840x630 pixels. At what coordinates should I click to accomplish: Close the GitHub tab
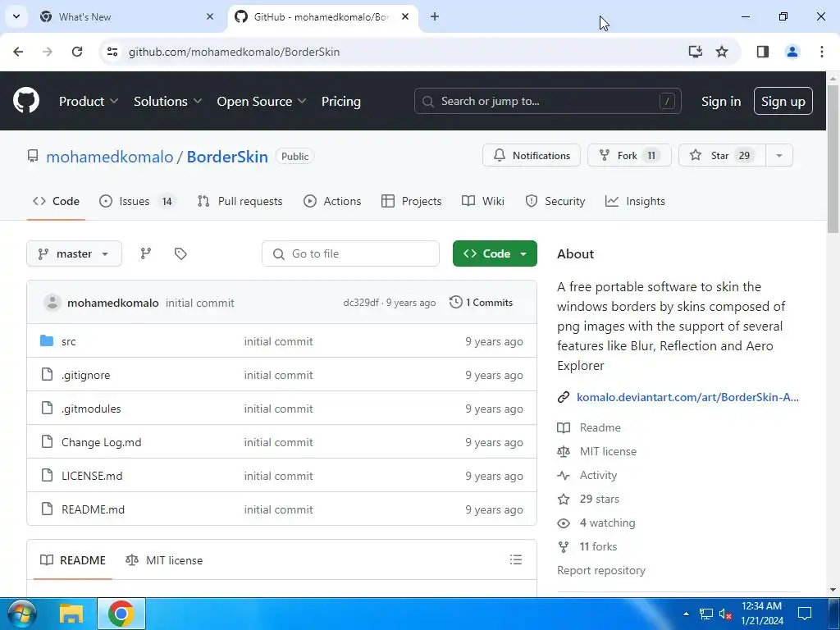pyautogui.click(x=405, y=16)
